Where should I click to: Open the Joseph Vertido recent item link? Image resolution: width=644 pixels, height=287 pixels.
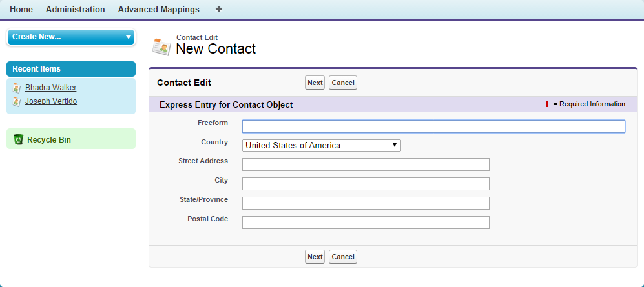51,101
